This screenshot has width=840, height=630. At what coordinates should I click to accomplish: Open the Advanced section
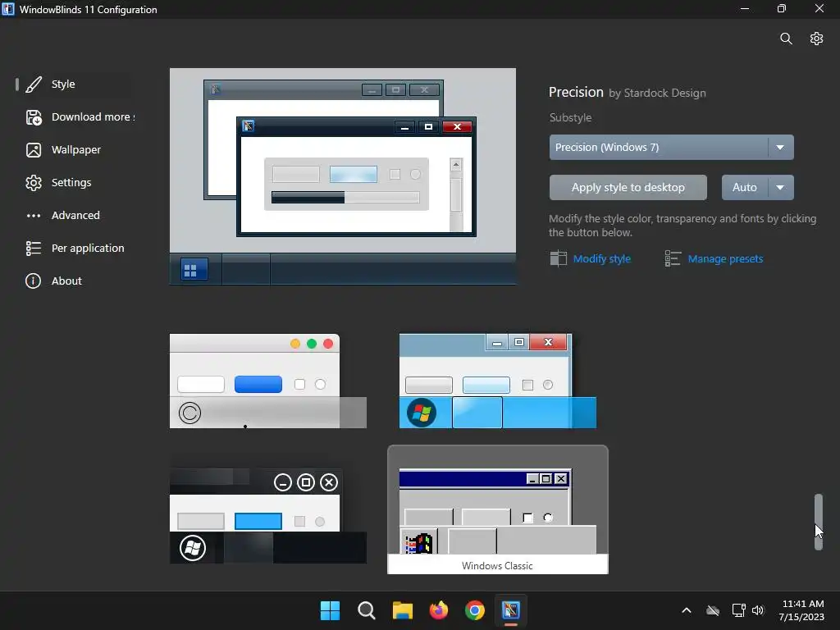[75, 216]
